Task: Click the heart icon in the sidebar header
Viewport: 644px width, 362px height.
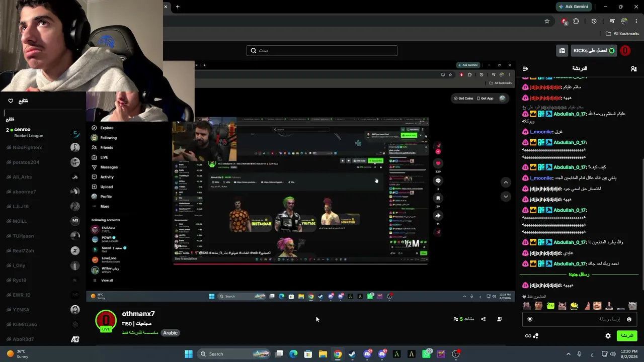Action: point(11,101)
